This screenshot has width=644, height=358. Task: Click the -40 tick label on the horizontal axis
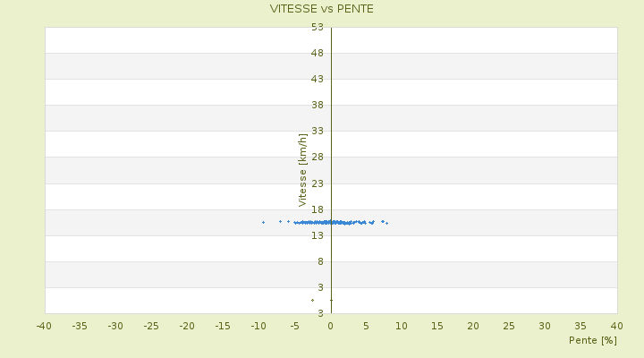pos(44,326)
